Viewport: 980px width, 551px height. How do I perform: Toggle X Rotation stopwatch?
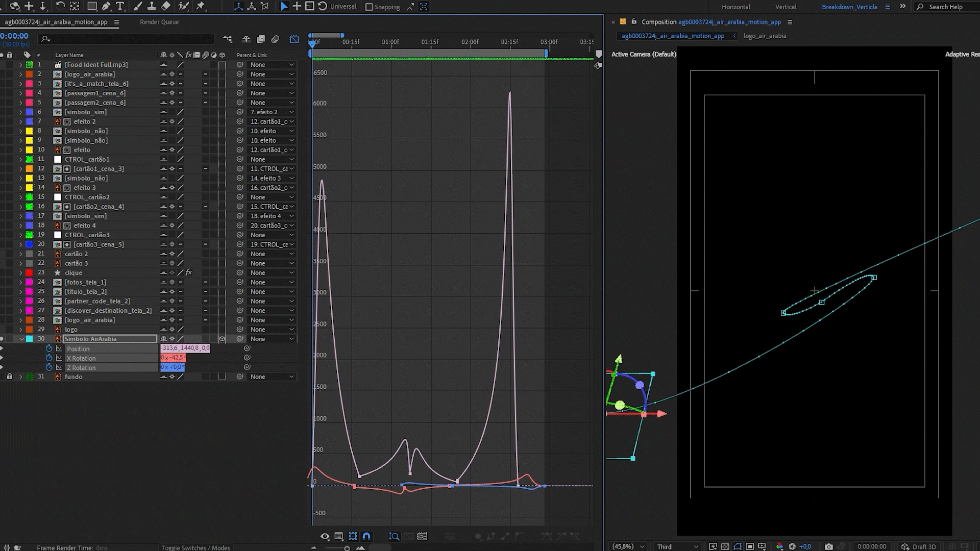pos(49,358)
